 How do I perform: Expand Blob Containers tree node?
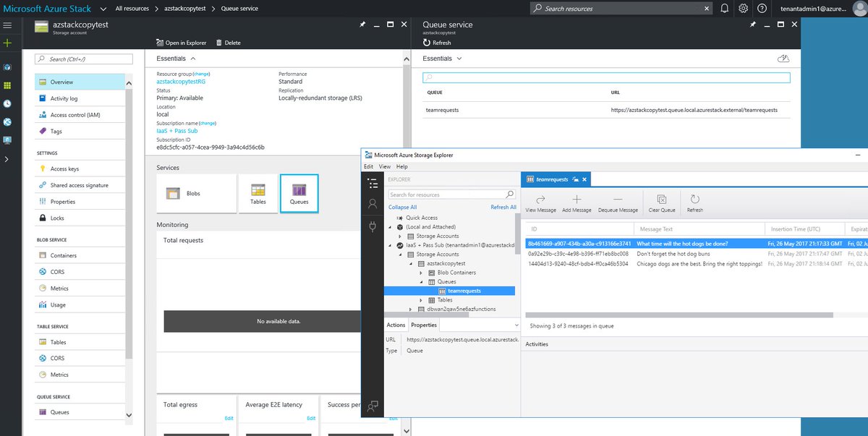(422, 273)
